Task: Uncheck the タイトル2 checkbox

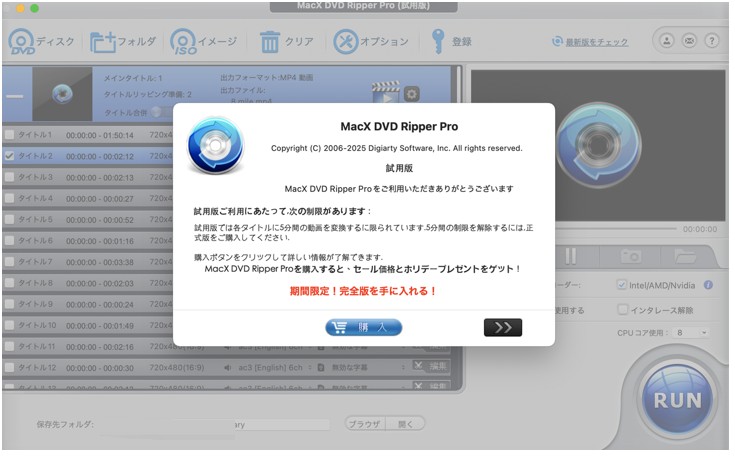Action: click(x=9, y=156)
